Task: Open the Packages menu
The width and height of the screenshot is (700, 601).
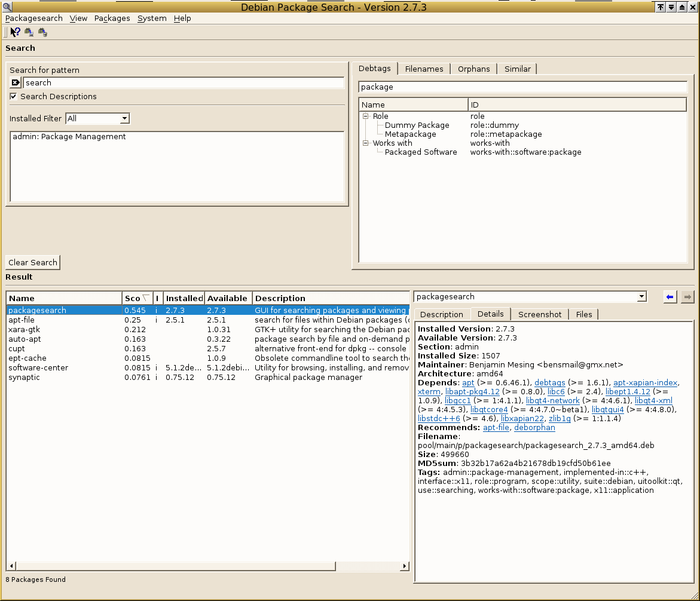Action: [x=112, y=19]
